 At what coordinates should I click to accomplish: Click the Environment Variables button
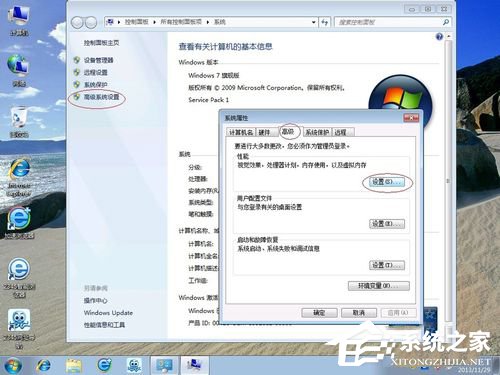(x=379, y=286)
